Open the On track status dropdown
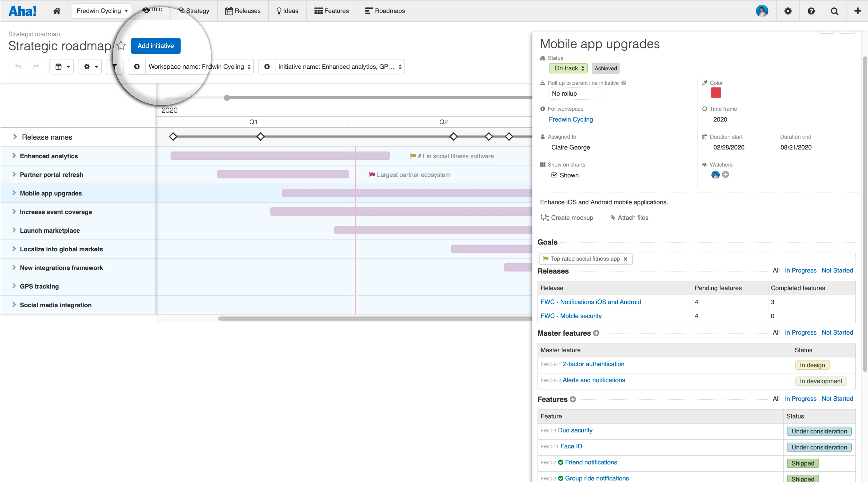Screen dimensions: 868x482 (x=568, y=68)
